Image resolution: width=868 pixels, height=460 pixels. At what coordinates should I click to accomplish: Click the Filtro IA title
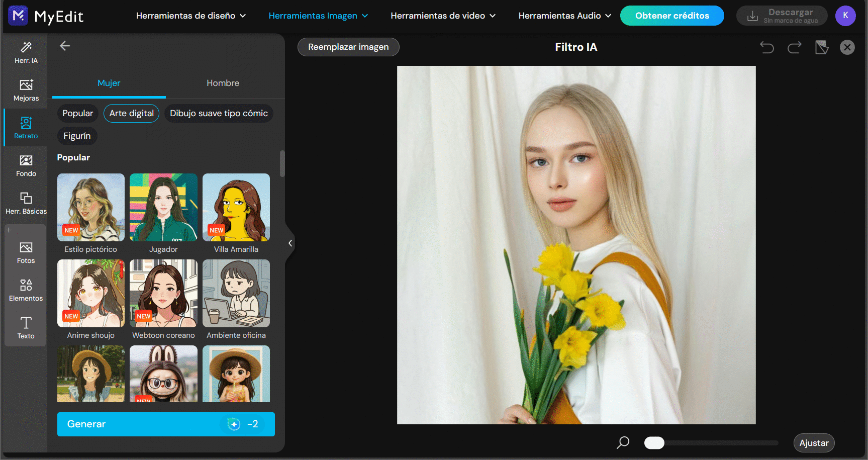pos(576,47)
